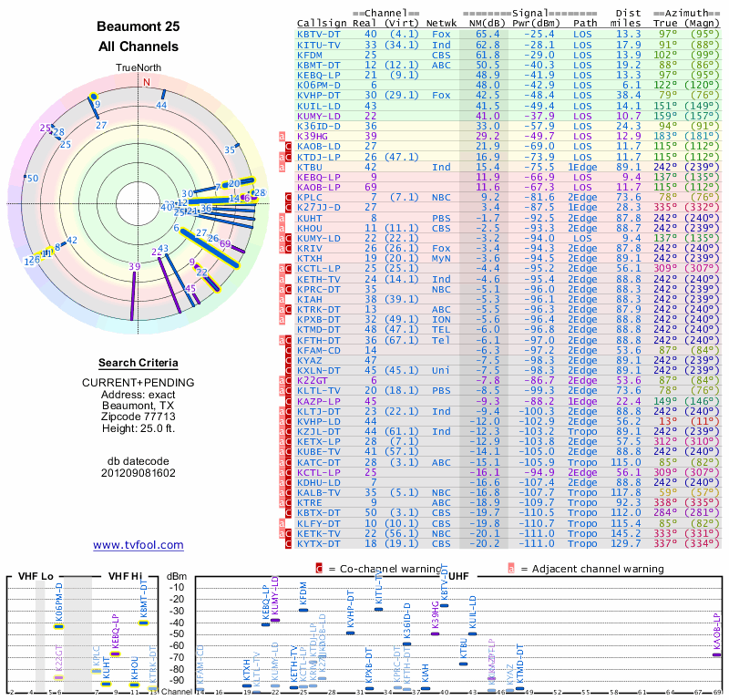Click co-channel warning badge on KXLN-DT row
This screenshot has width=729, height=700.
tap(288, 371)
